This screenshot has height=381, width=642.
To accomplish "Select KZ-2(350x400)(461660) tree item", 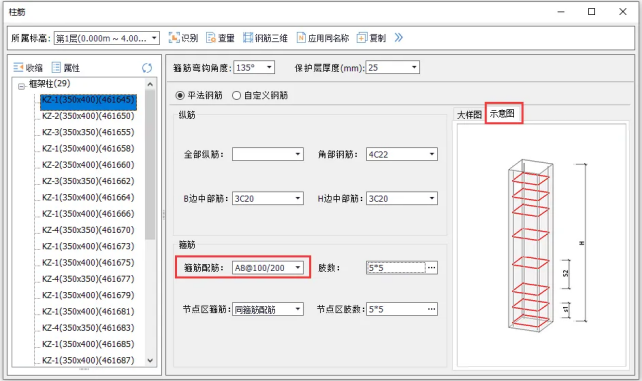I will tap(88, 165).
